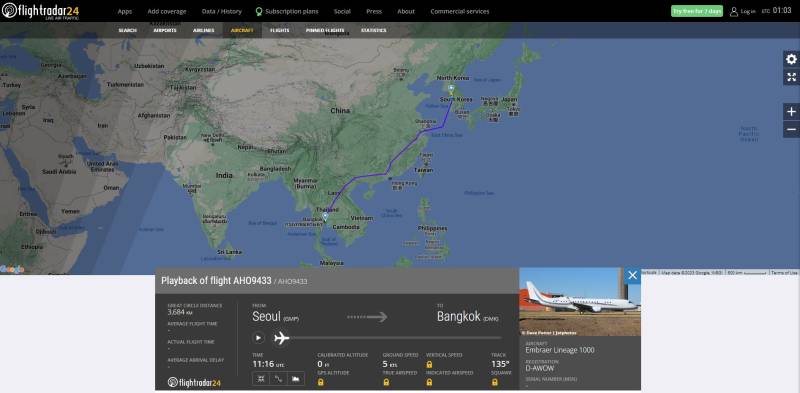The width and height of the screenshot is (800, 393).
Task: Toggle the flight route path icon
Action: [278, 378]
